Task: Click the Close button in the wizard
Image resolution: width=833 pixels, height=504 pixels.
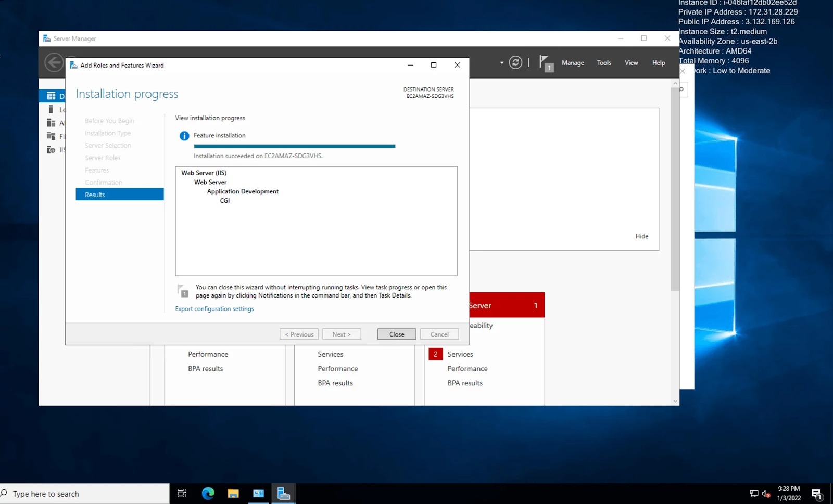Action: click(x=397, y=334)
